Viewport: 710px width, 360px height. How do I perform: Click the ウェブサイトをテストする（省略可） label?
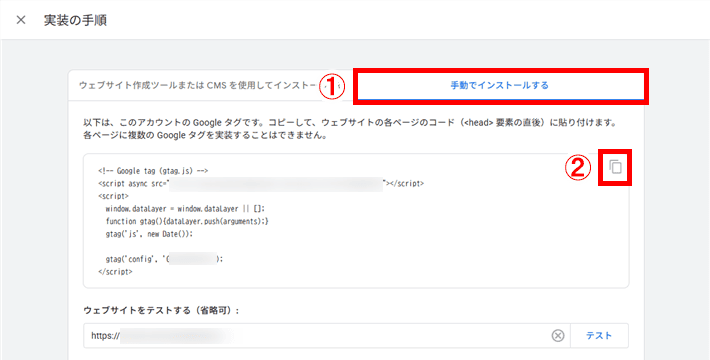[x=161, y=310]
